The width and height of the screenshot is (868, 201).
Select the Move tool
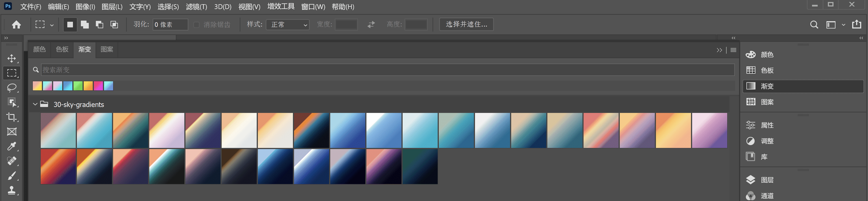coord(12,59)
